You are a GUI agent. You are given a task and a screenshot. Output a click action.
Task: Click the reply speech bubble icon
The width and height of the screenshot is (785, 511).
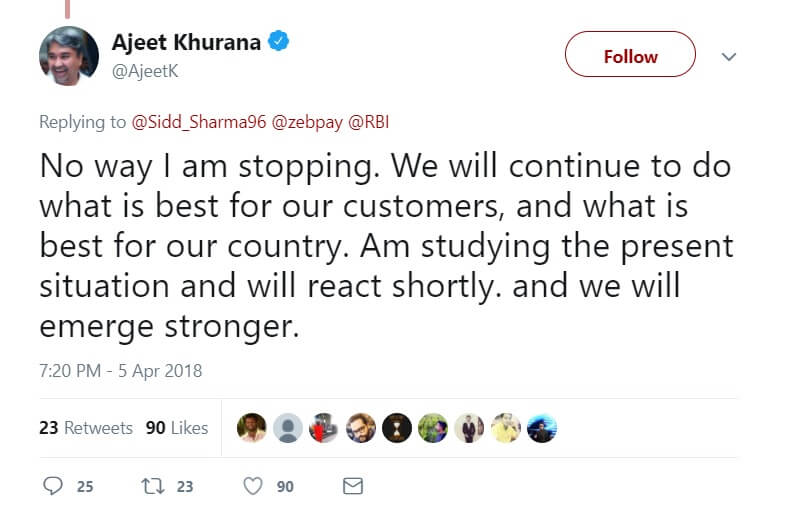point(53,486)
